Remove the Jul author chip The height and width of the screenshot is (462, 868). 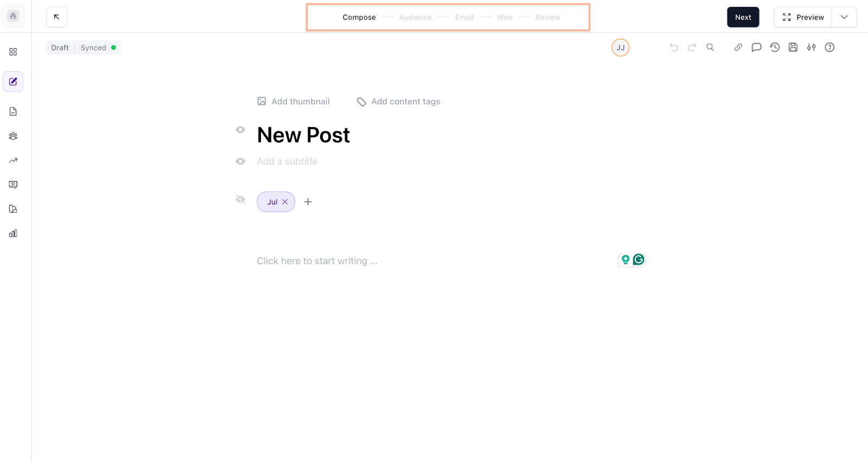tap(285, 202)
